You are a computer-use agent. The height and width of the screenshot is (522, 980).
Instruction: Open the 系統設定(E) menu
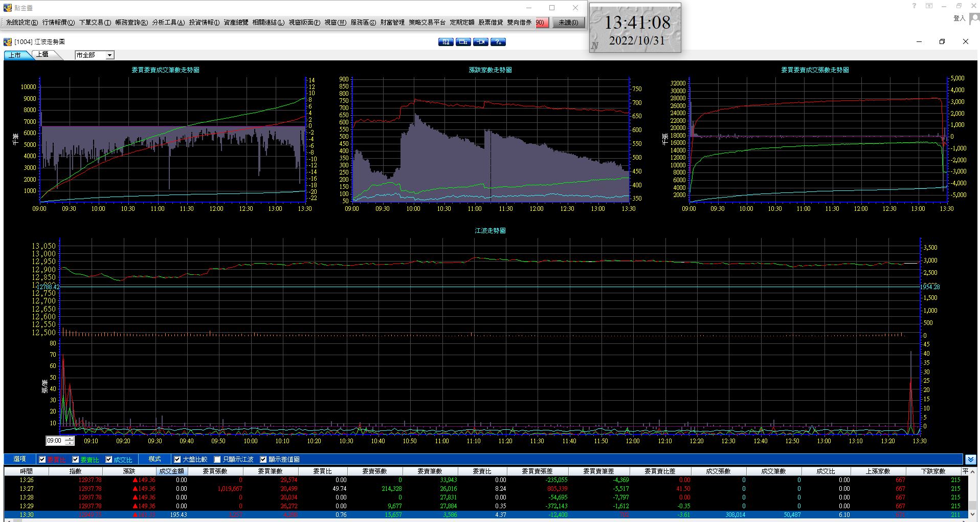pyautogui.click(x=22, y=23)
